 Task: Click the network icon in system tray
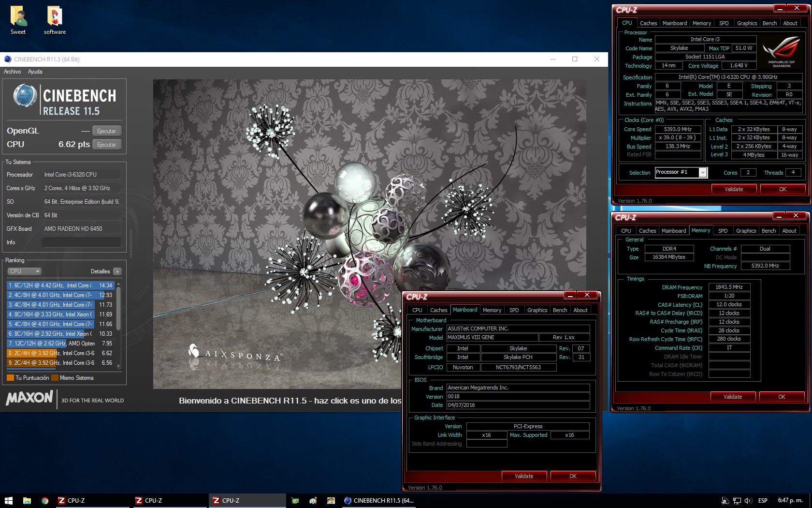[737, 501]
